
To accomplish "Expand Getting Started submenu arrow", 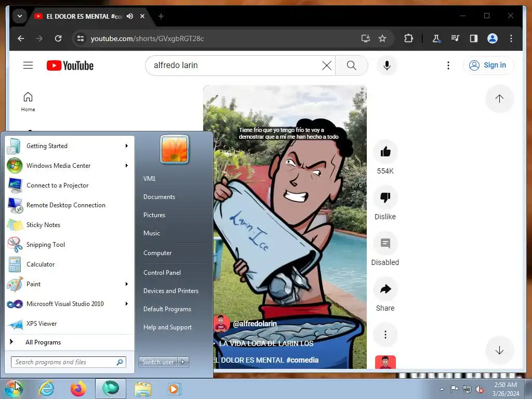I will click(127, 146).
